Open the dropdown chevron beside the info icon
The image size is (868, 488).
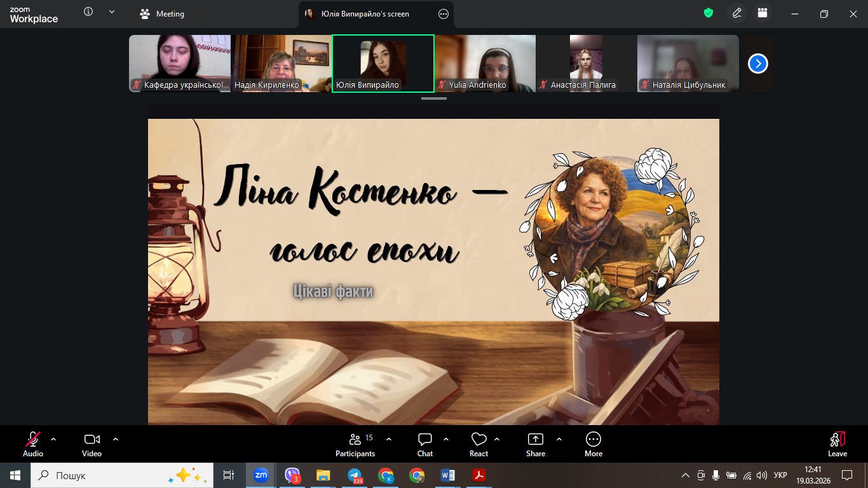tap(112, 11)
